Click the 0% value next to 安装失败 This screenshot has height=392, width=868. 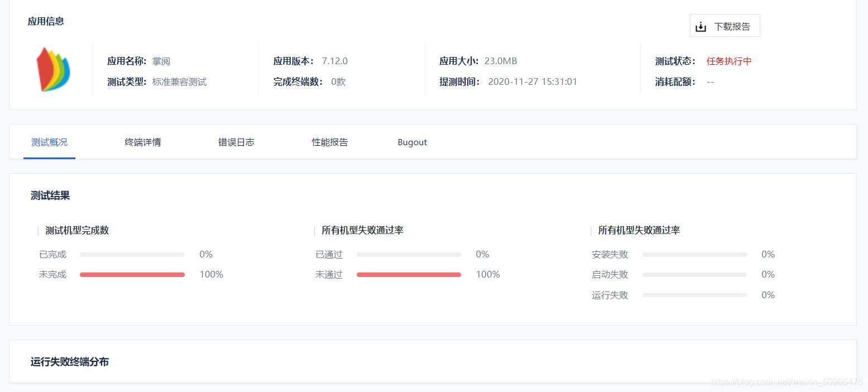click(x=768, y=255)
